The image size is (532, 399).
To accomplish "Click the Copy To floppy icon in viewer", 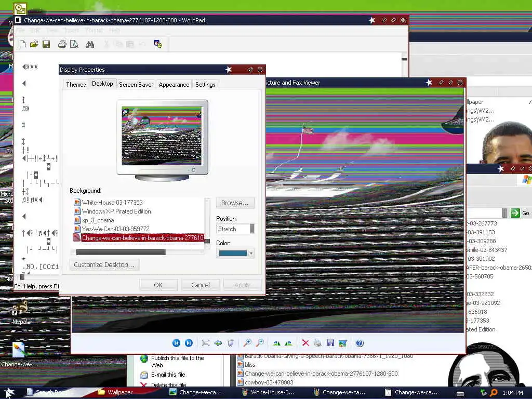I will coord(330,343).
